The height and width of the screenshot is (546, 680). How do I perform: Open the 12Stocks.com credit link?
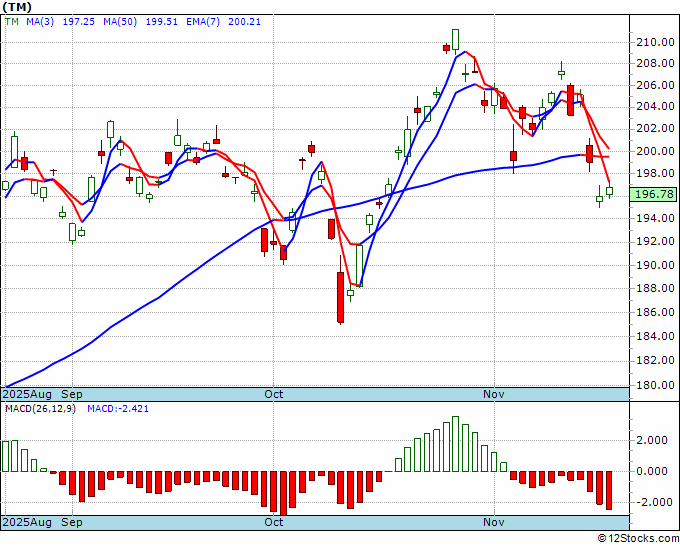[x=638, y=538]
